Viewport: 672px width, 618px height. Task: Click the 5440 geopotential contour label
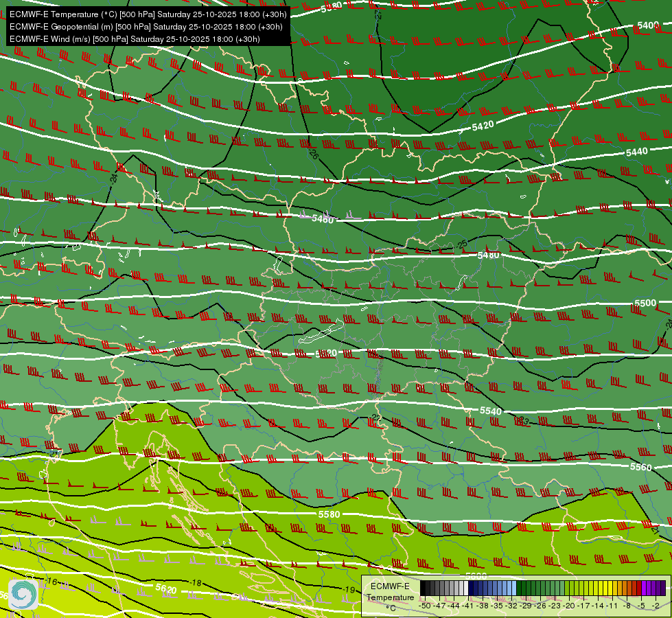[636, 152]
